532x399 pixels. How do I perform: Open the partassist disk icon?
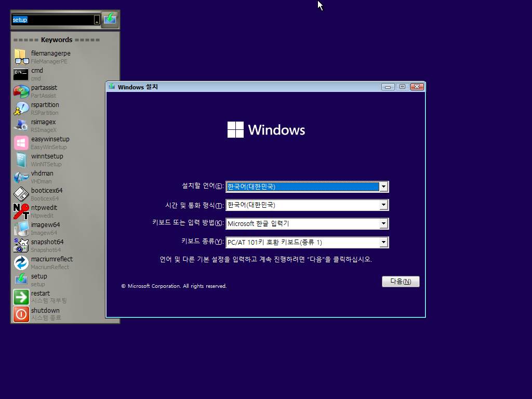click(x=21, y=91)
